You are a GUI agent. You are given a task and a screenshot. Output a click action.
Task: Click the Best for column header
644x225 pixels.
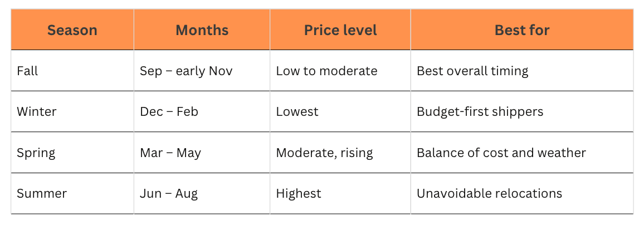pos(522,30)
